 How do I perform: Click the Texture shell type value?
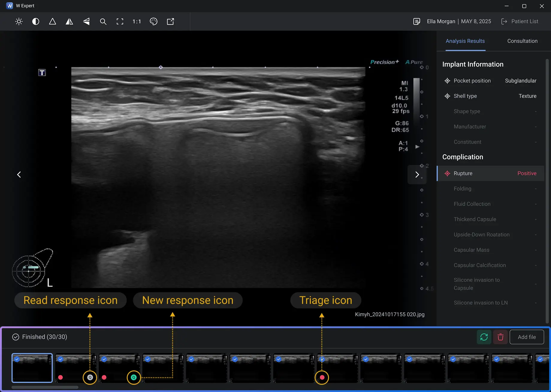[x=527, y=96]
